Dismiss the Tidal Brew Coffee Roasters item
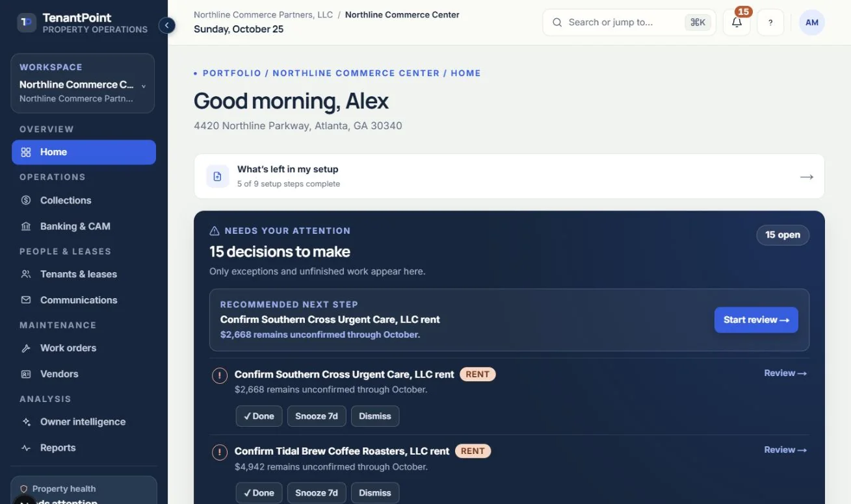The image size is (851, 504). pyautogui.click(x=375, y=493)
